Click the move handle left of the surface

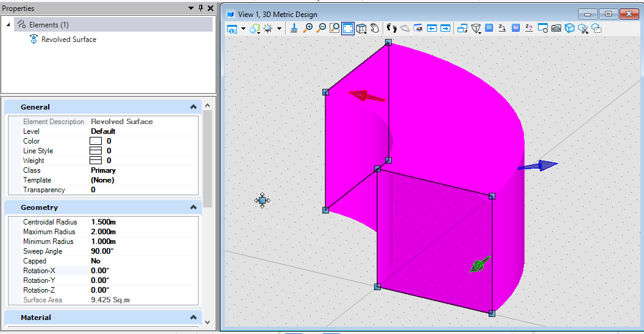(x=263, y=201)
